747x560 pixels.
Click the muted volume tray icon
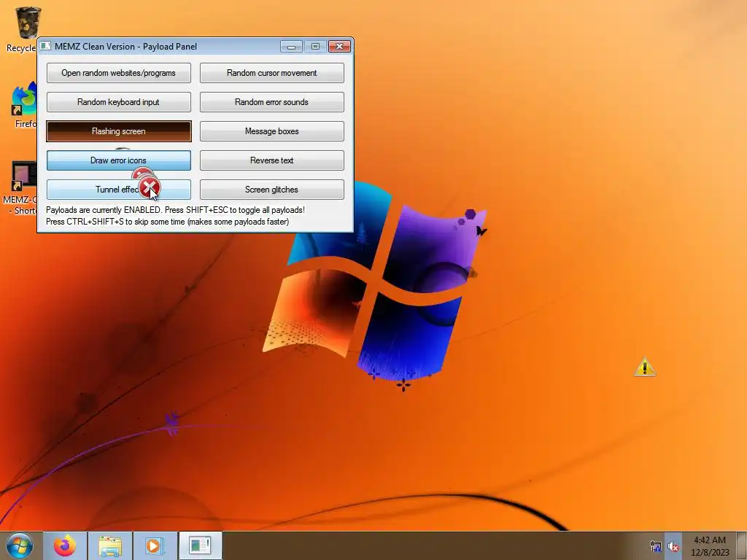pyautogui.click(x=673, y=547)
